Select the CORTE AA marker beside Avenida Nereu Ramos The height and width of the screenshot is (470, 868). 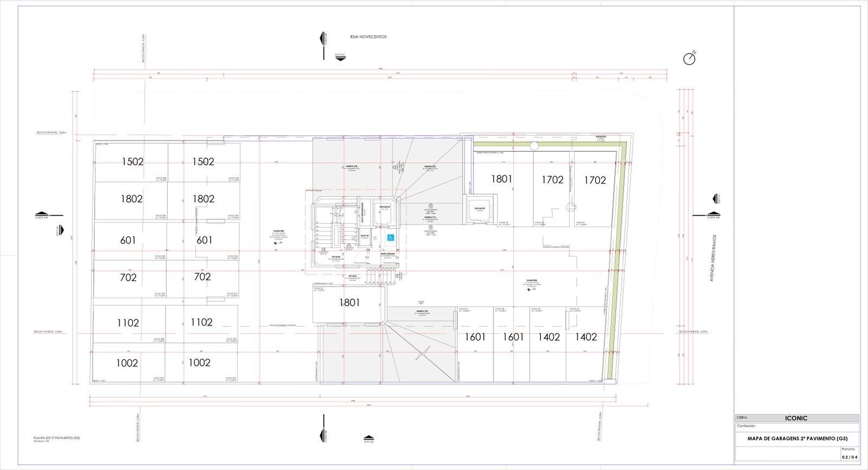pos(713,216)
